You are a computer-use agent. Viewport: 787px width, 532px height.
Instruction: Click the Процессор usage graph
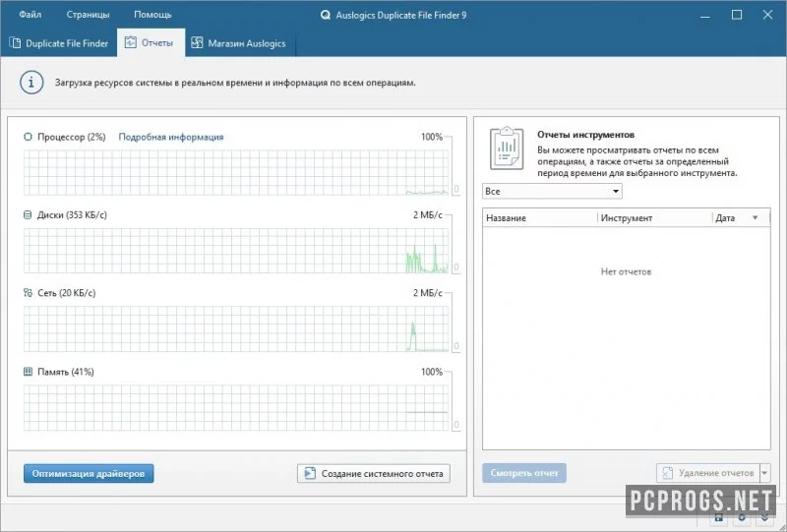point(236,172)
